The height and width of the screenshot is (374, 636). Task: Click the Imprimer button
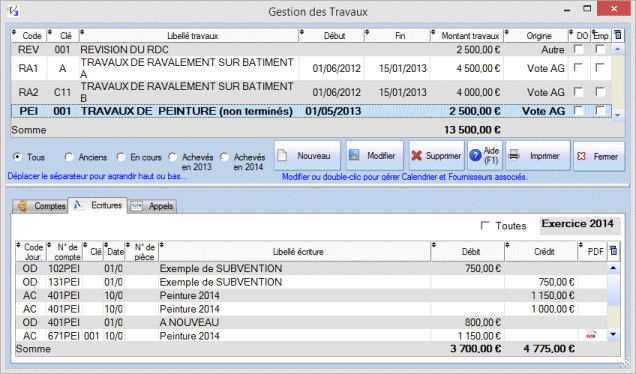coord(538,156)
